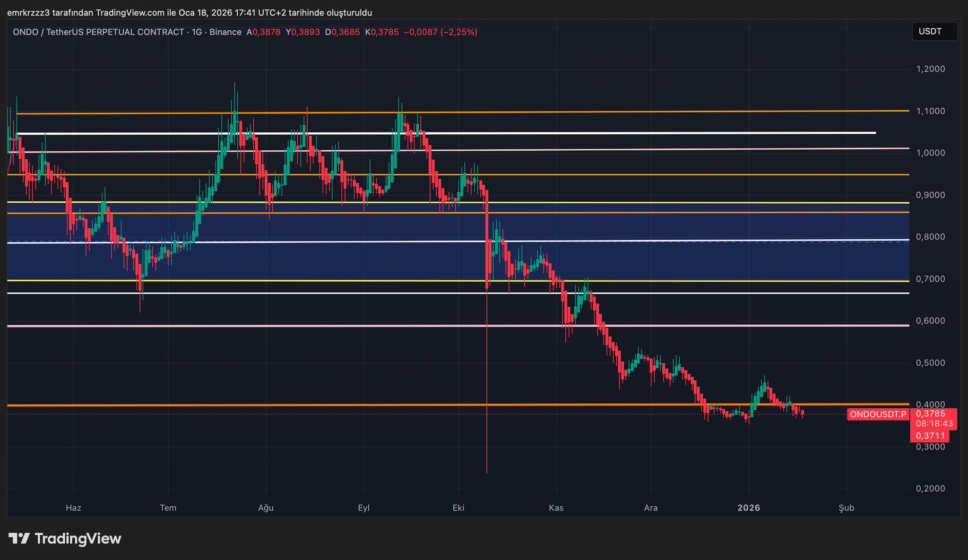Click the ONDOUSDT.P symbol price tag
Viewport: 968px width, 560px height.
[x=878, y=414]
